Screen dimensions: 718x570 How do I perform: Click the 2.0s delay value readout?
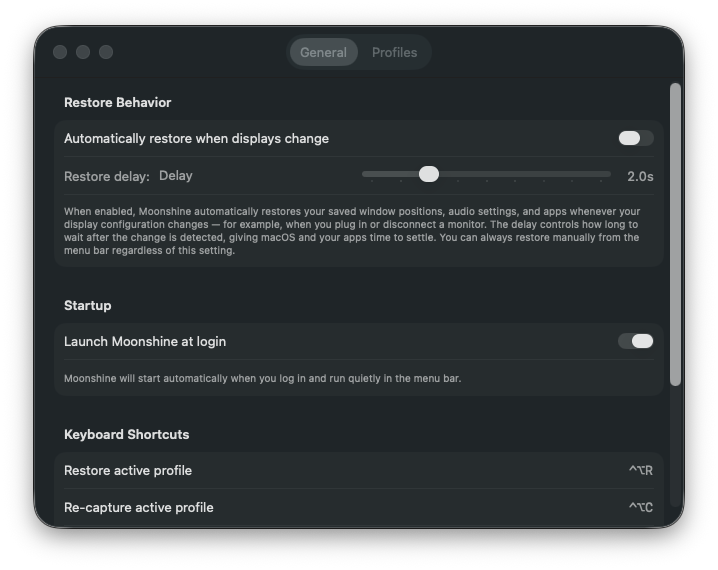tap(640, 176)
